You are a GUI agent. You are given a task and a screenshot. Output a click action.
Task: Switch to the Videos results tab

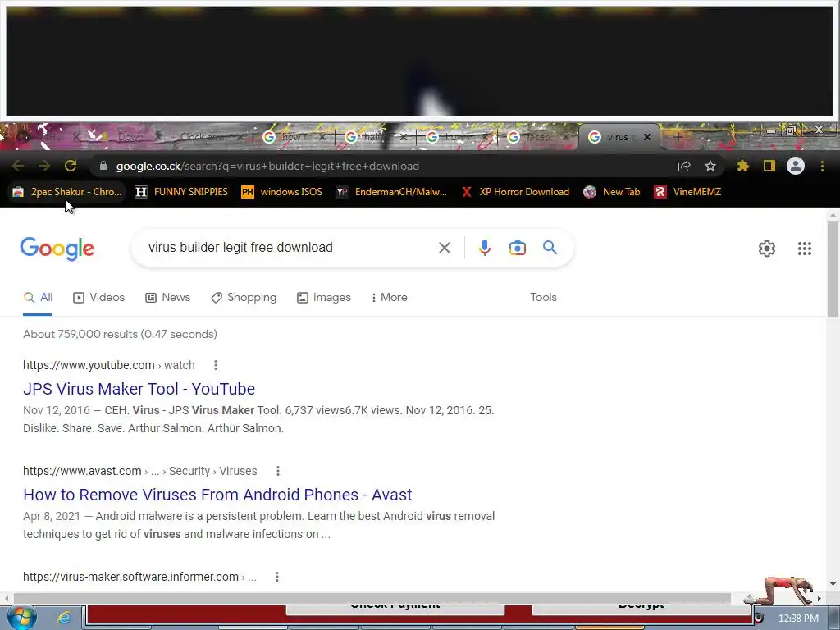tap(98, 297)
